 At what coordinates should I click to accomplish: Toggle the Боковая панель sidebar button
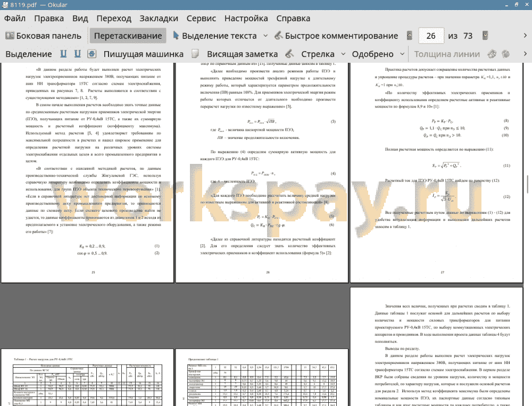(44, 36)
